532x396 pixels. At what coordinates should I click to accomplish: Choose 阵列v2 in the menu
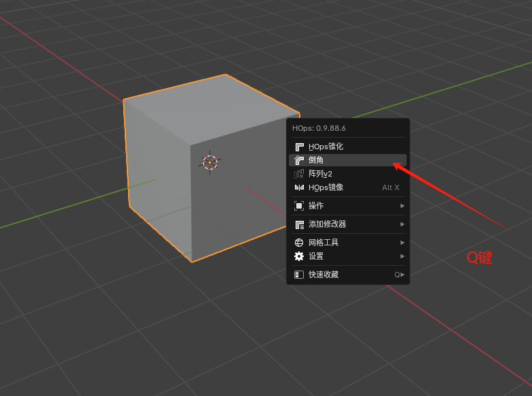point(348,174)
